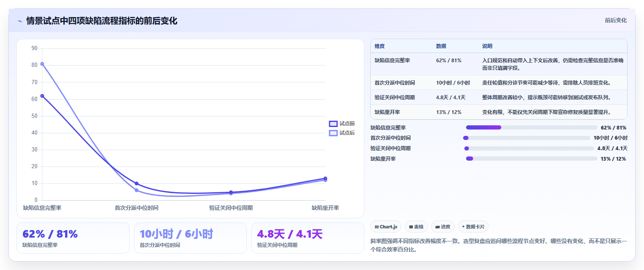Click x-axis label 首次分派中位时间

136,208
